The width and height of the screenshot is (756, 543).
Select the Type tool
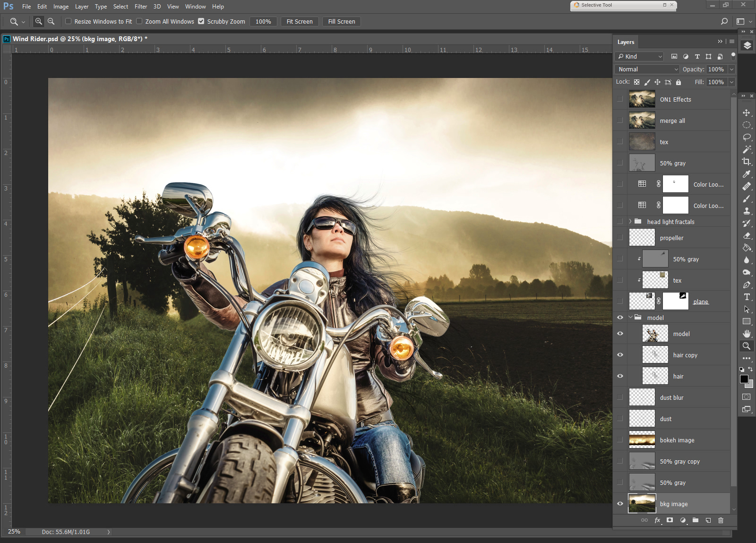747,297
